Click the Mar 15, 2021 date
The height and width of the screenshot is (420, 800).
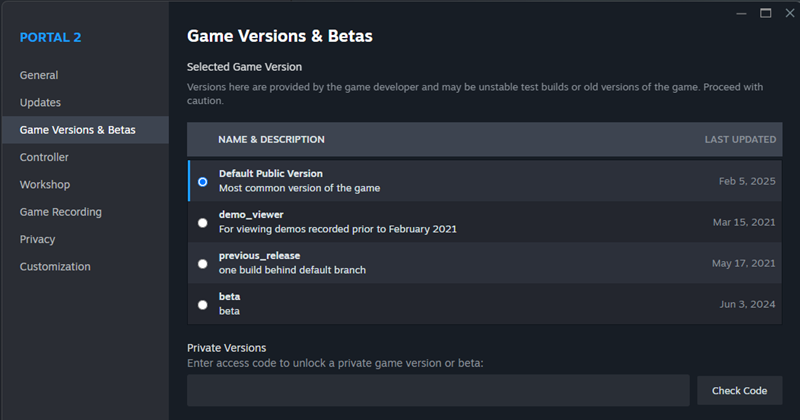pos(744,222)
